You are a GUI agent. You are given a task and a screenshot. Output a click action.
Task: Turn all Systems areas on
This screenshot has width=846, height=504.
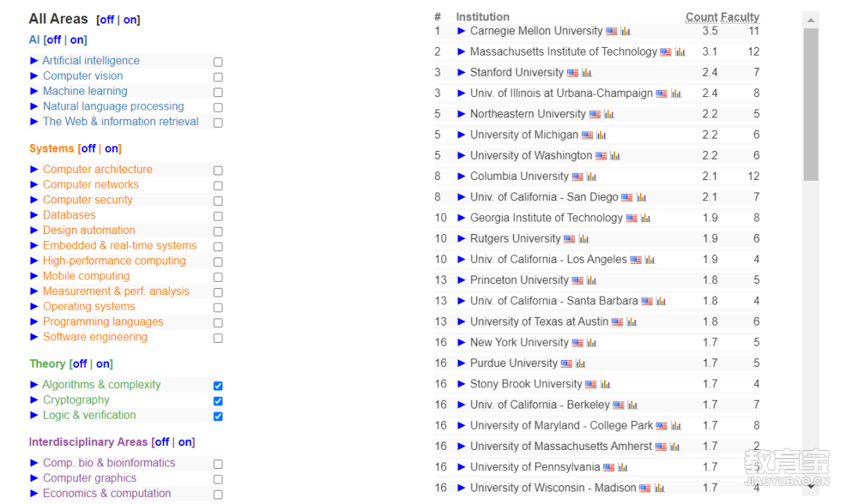112,148
